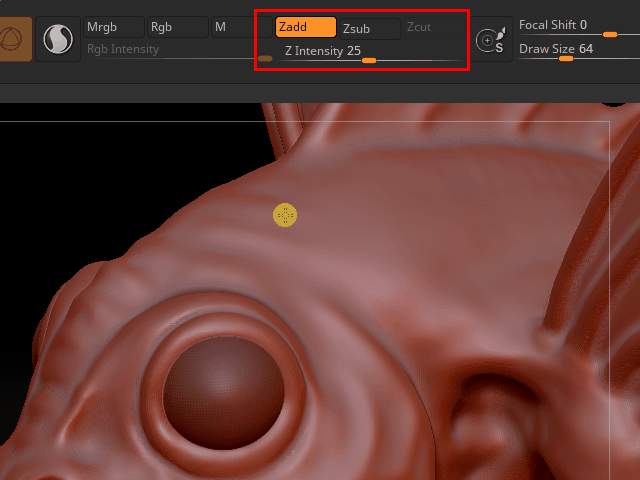
Task: Click the yin-yang sphere icon
Action: [x=58, y=39]
